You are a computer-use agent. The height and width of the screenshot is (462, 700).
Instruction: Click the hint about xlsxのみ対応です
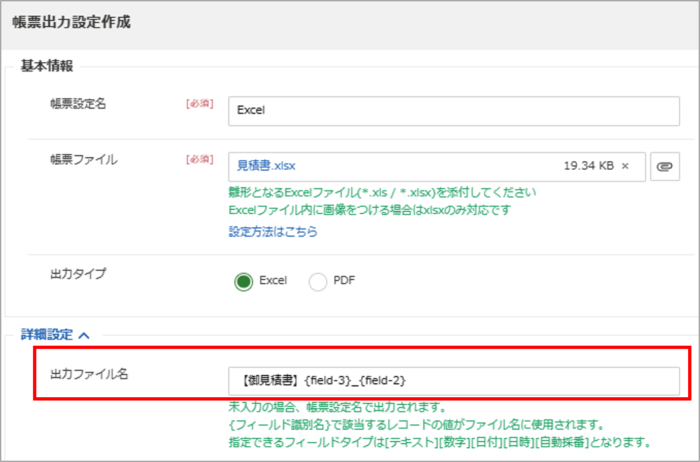[x=370, y=210]
